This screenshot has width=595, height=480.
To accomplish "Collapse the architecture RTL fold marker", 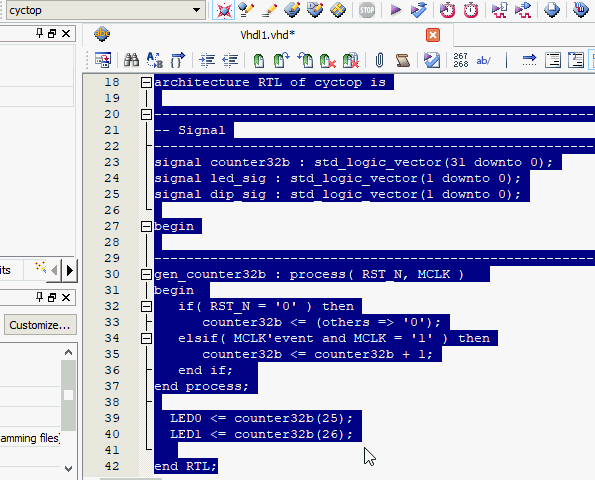I will (146, 82).
